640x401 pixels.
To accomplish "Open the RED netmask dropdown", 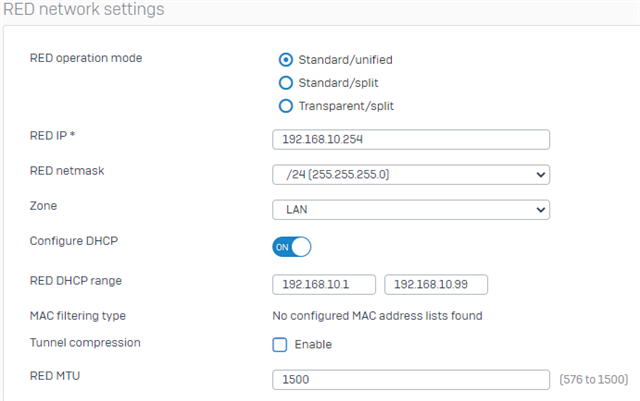I will 411,175.
